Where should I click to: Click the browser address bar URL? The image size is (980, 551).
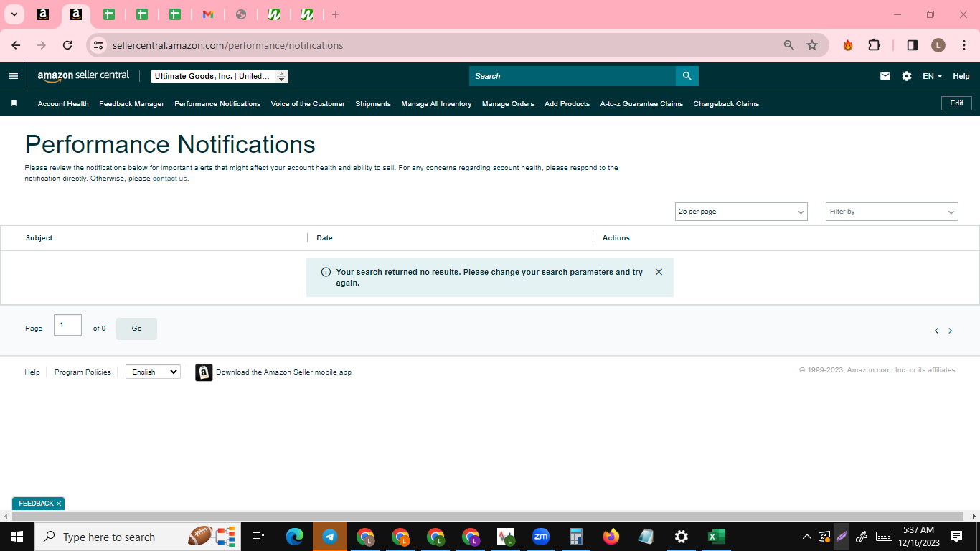tap(227, 45)
